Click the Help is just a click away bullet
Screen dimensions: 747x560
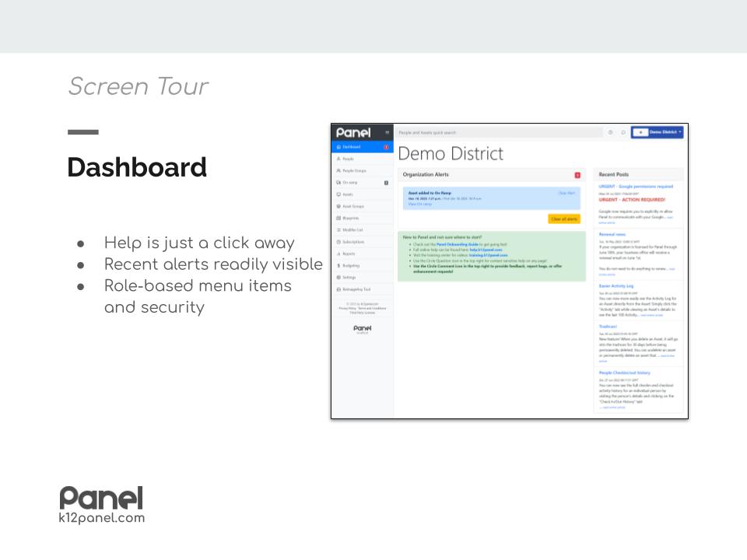tap(199, 243)
